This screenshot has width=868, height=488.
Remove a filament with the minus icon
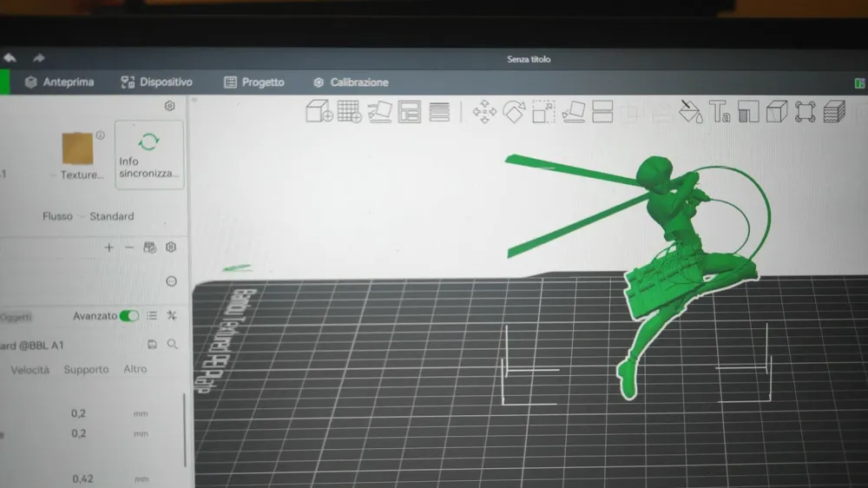[x=129, y=247]
